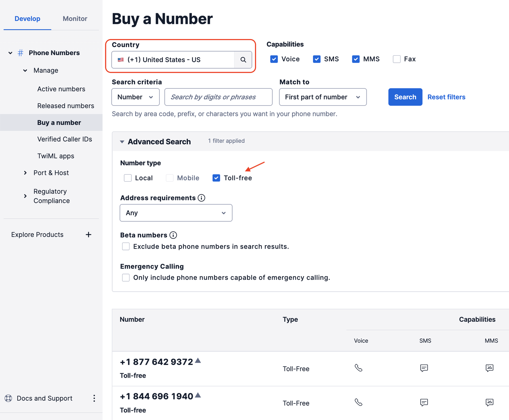Image resolution: width=509 pixels, height=420 pixels.
Task: Switch to the Monitor tab
Action: [x=75, y=18]
